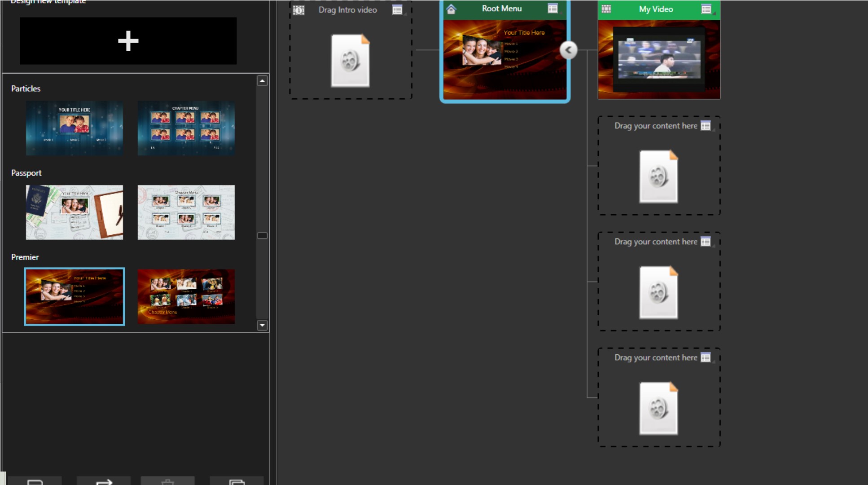Click the Intro video film icon
868x485 pixels.
[x=299, y=10]
